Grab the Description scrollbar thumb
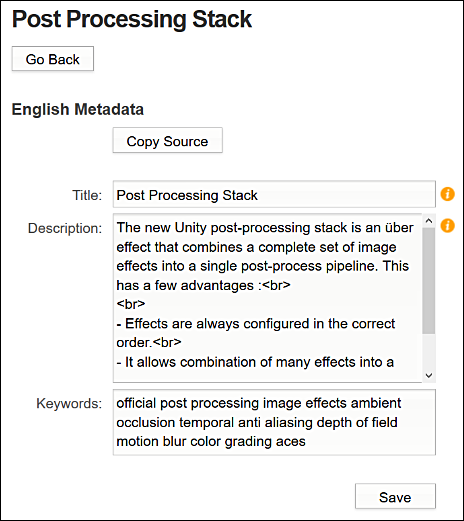The height and width of the screenshot is (521, 464). click(429, 281)
